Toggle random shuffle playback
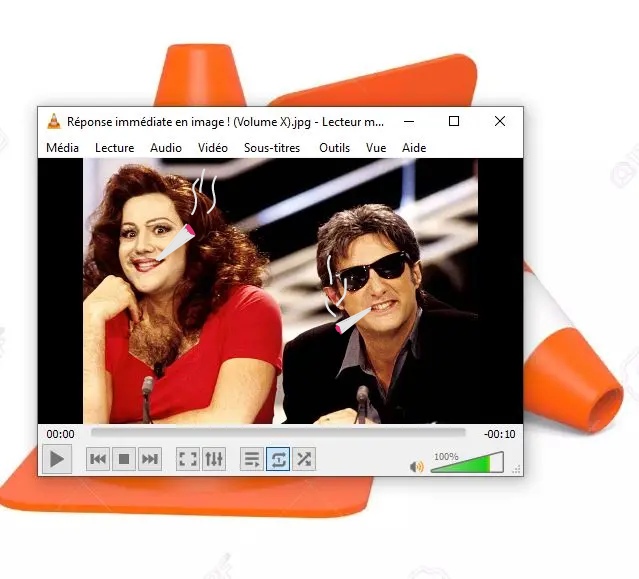639x579 pixels. [x=304, y=459]
